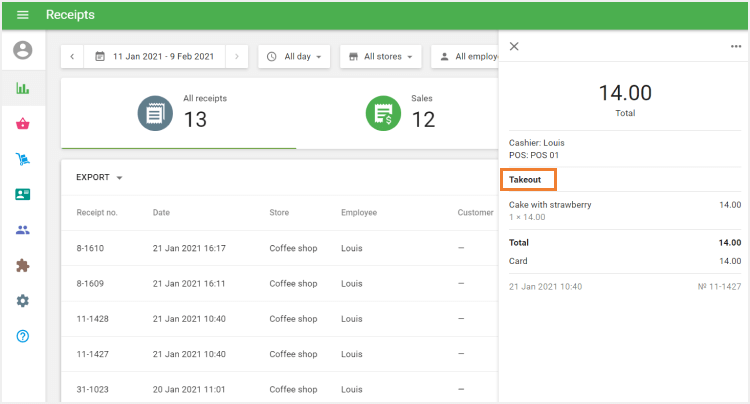Viewport: 750px width, 404px height.
Task: Open the Reports bar chart icon
Action: click(x=22, y=88)
